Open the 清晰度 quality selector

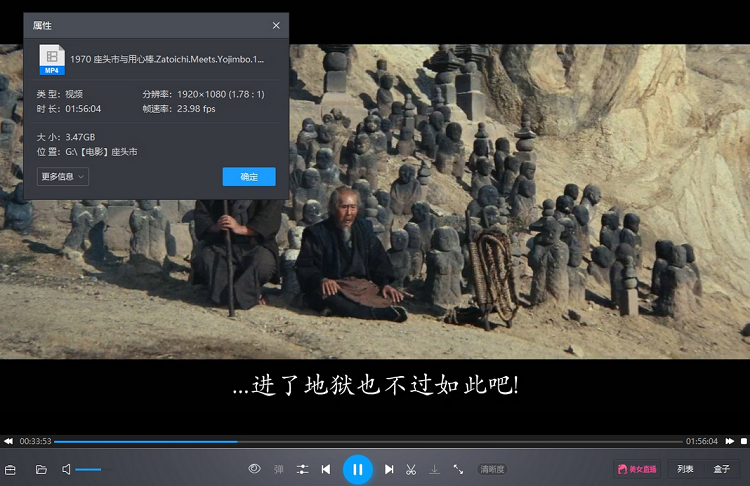point(492,469)
